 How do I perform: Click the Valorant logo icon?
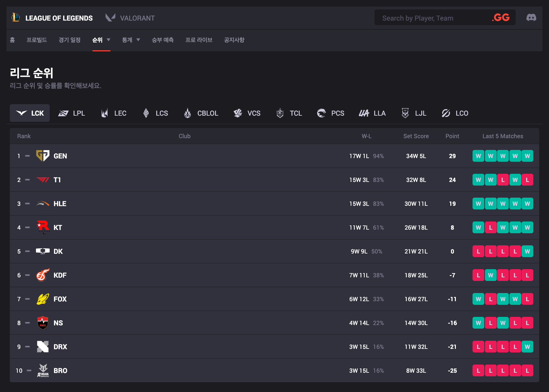pos(110,18)
